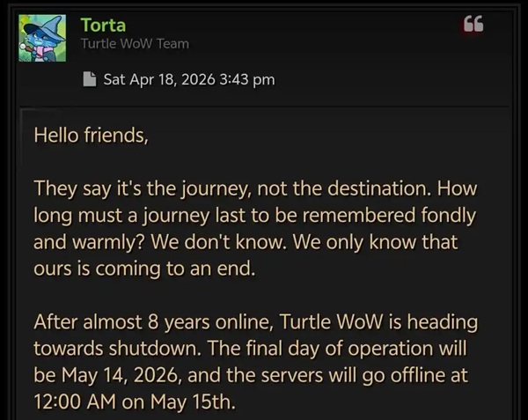Click the words "remembered fondly"

pyautogui.click(x=389, y=216)
